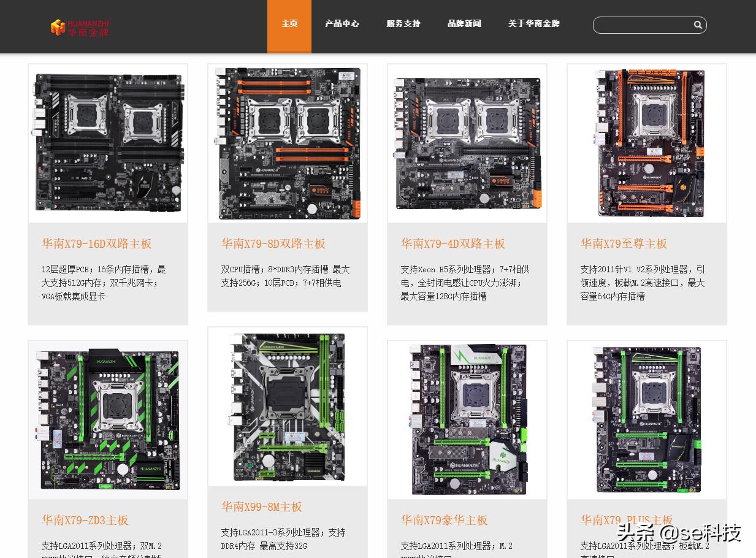Open the 华南X79至尊主板 product image
This screenshot has height=558, width=756.
(647, 143)
